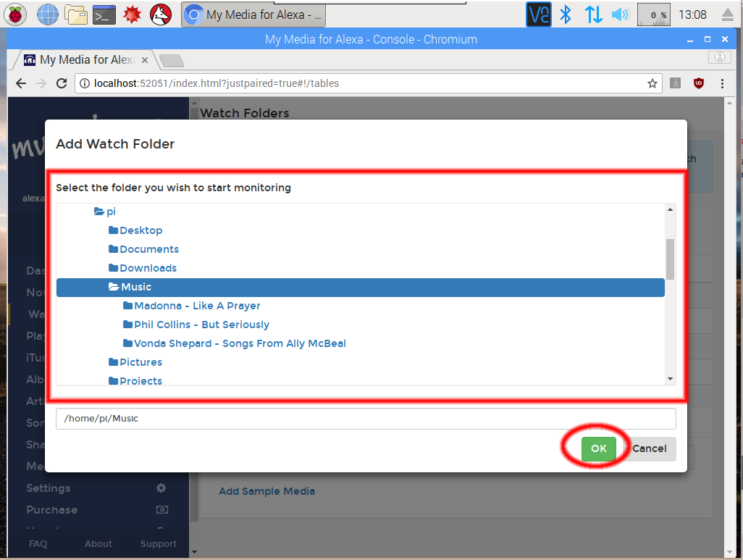Click the CPU usage monitor in panel
The image size is (743, 560).
(654, 14)
